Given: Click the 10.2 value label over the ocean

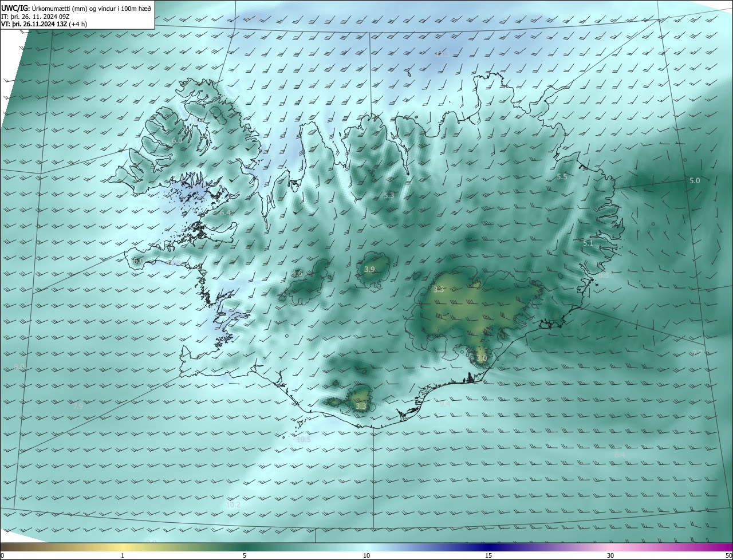Looking at the screenshot, I should tap(233, 505).
